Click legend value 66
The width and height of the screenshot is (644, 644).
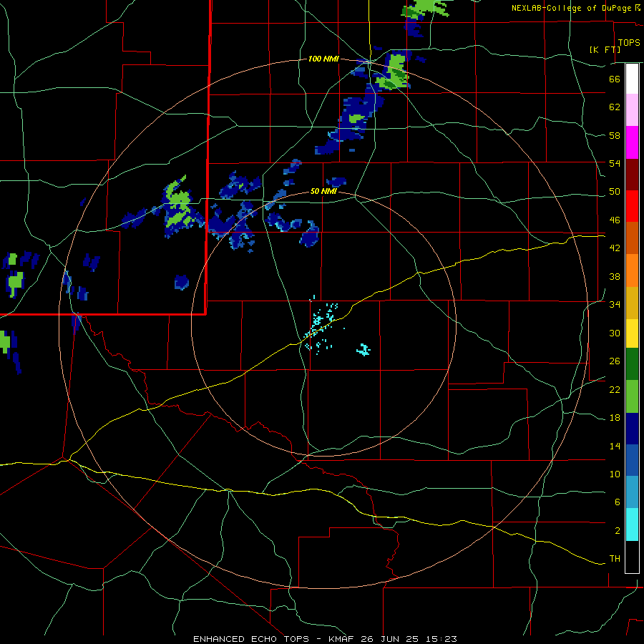point(615,79)
